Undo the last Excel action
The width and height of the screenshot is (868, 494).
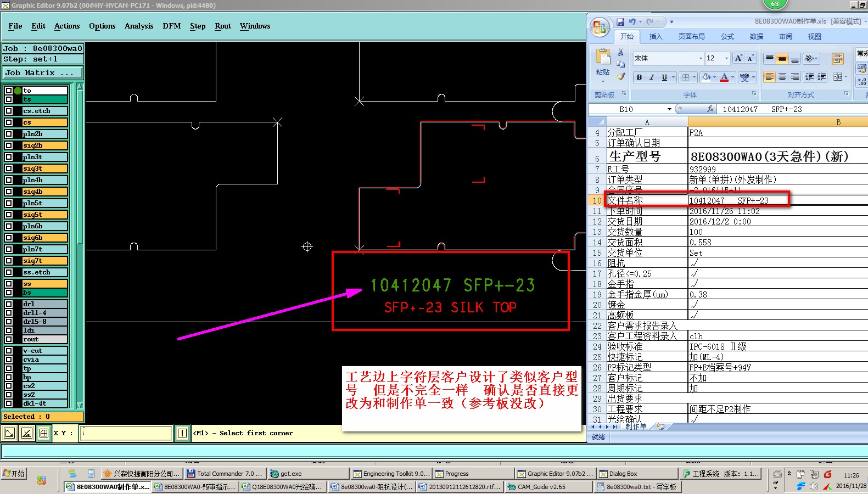click(x=632, y=21)
